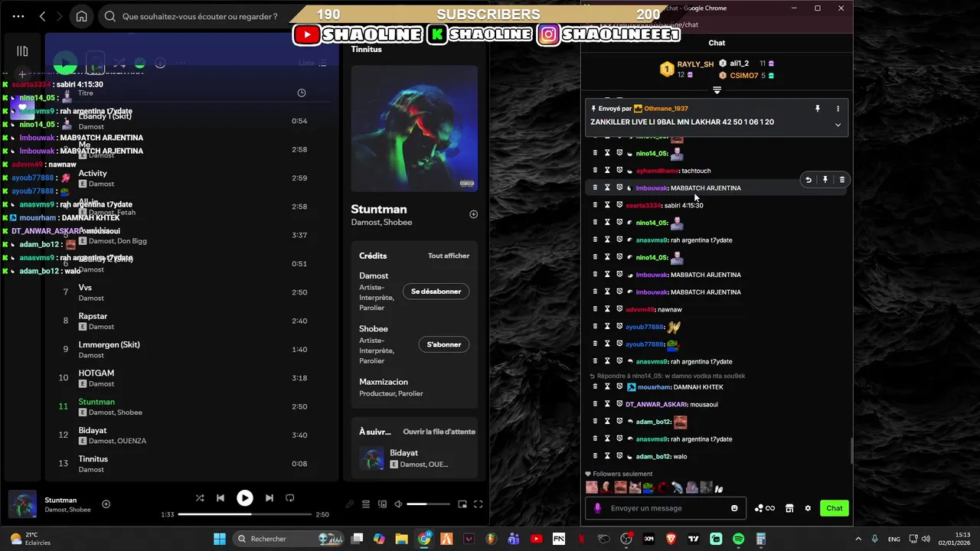Skip to next track in Spotify
This screenshot has height=551, width=980.
coord(269,498)
